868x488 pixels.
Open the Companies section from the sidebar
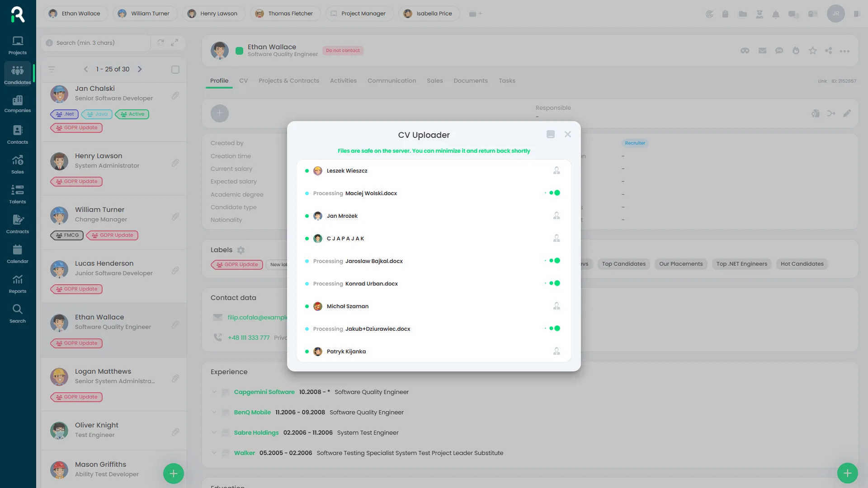tap(17, 103)
